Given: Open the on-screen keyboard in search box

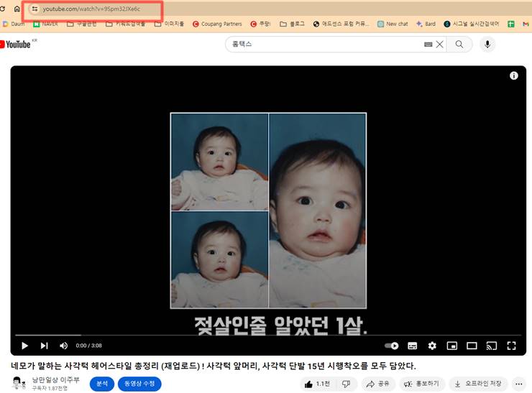Looking at the screenshot, I should point(428,44).
